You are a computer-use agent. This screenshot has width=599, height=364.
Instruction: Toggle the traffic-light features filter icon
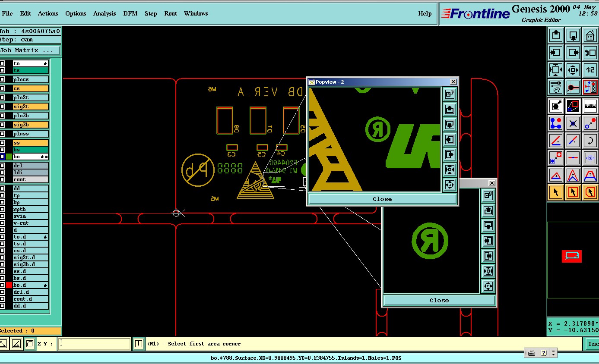click(x=590, y=87)
